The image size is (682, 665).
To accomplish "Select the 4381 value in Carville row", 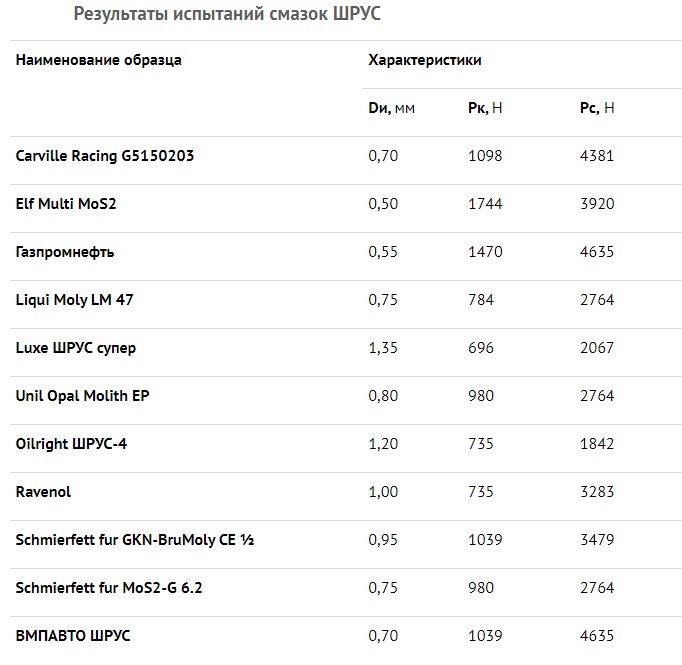I will coord(597,156).
